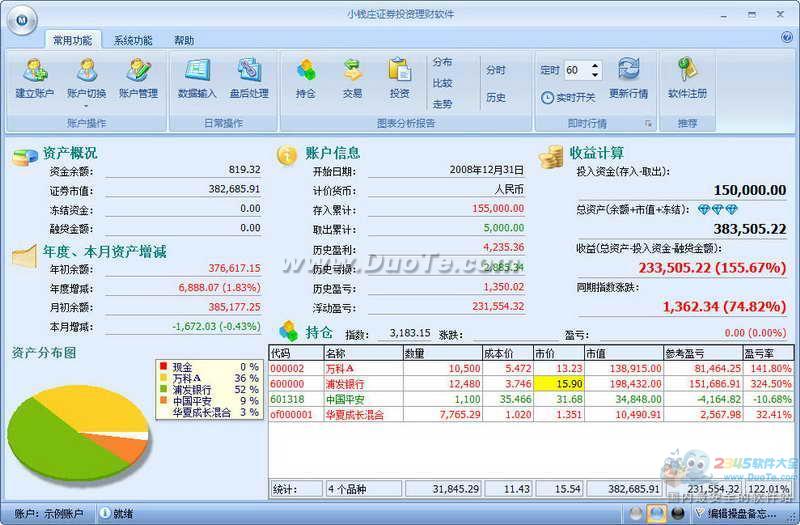
Task: Click the 指数 value 3,183.15
Action: (x=410, y=333)
